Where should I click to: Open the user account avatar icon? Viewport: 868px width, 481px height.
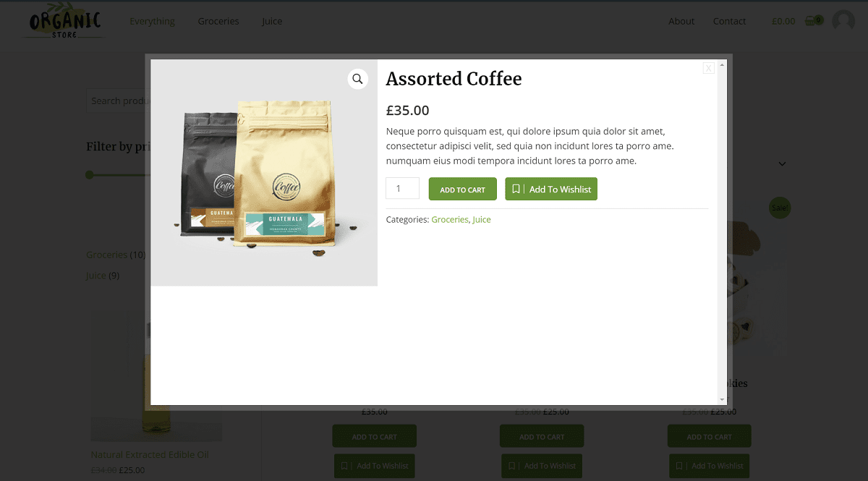[843, 21]
